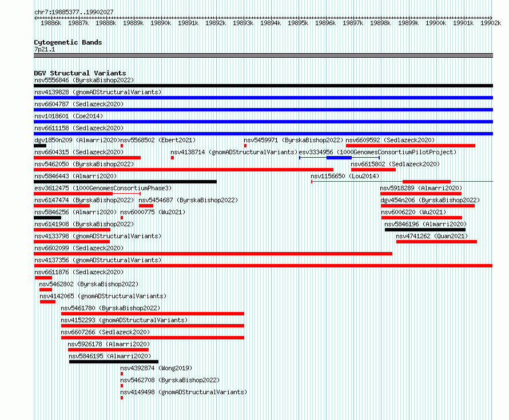Select the black bar under nsv5846195

pos(114,362)
